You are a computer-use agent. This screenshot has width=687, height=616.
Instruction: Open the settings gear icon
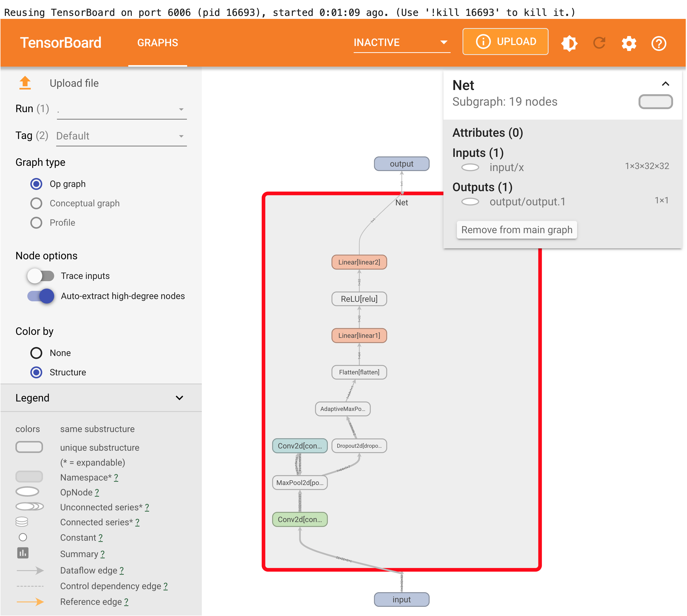coord(629,43)
